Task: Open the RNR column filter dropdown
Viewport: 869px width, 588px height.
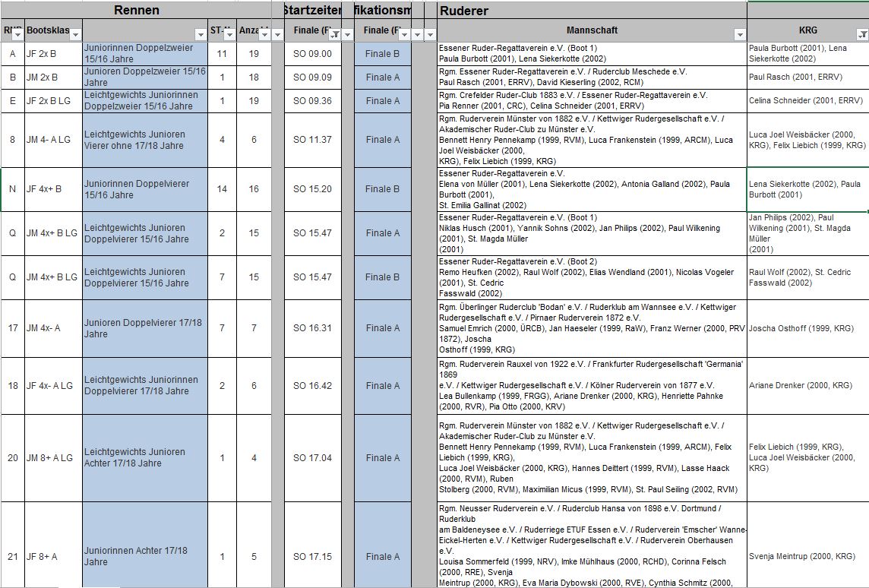Action: 18,34
